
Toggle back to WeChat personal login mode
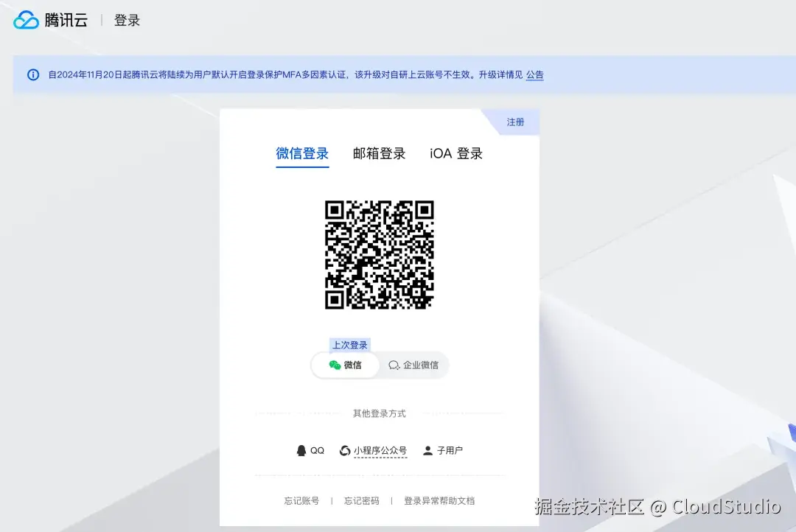[346, 365]
